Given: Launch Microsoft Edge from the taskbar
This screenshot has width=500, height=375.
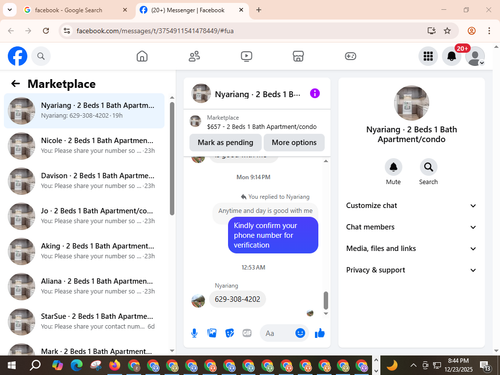Looking at the screenshot, I should 77,366.
